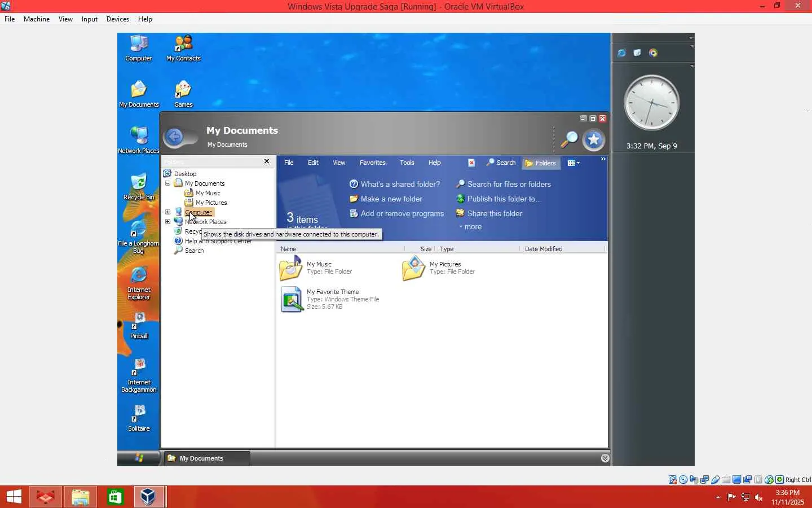This screenshot has height=508, width=812.
Task: Select the Network Places desktop icon
Action: tap(139, 141)
